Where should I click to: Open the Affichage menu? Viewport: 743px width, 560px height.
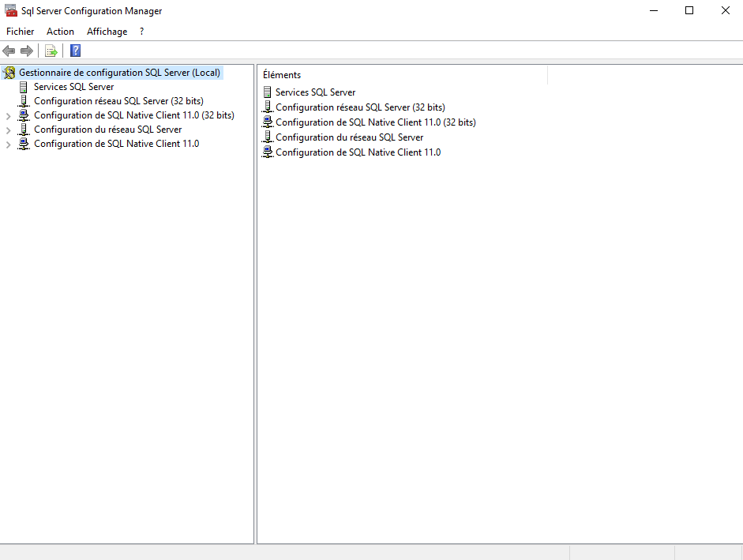[107, 32]
